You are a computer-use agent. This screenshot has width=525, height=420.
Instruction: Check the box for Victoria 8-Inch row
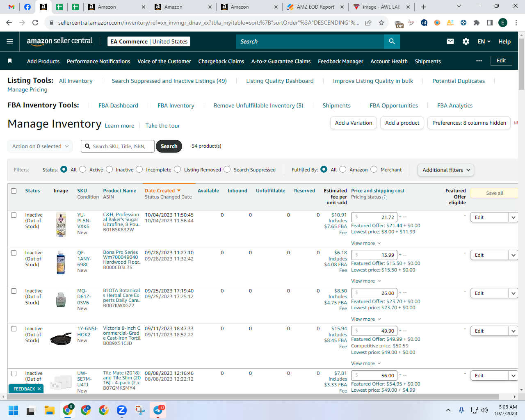[14, 329]
